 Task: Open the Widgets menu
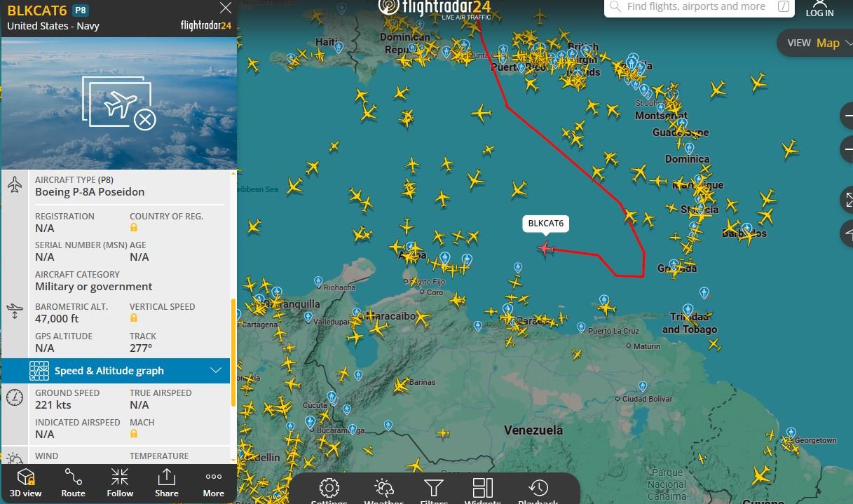click(x=483, y=491)
